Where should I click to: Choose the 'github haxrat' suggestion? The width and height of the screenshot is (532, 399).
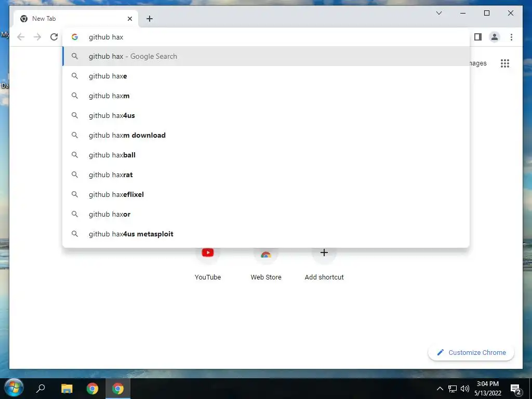pyautogui.click(x=267, y=175)
